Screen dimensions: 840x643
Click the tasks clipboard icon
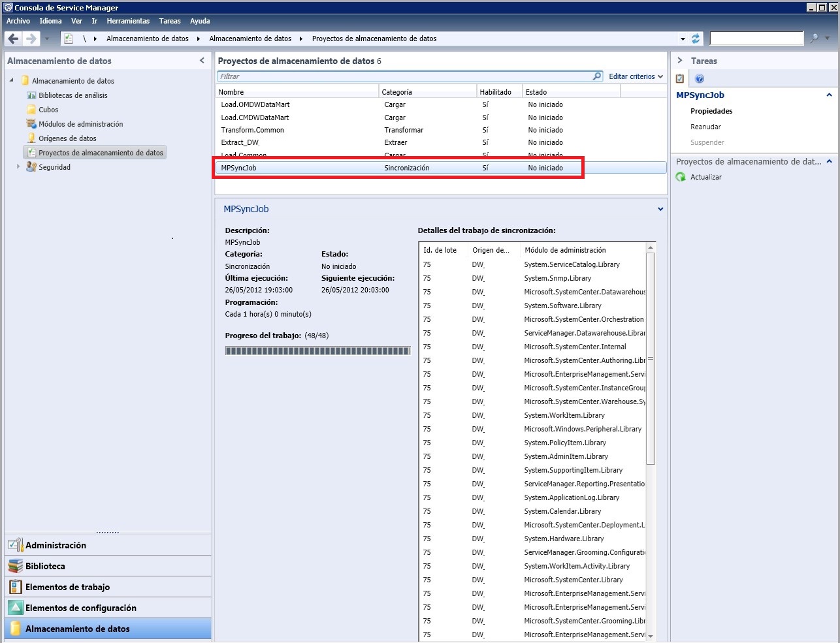[x=680, y=78]
